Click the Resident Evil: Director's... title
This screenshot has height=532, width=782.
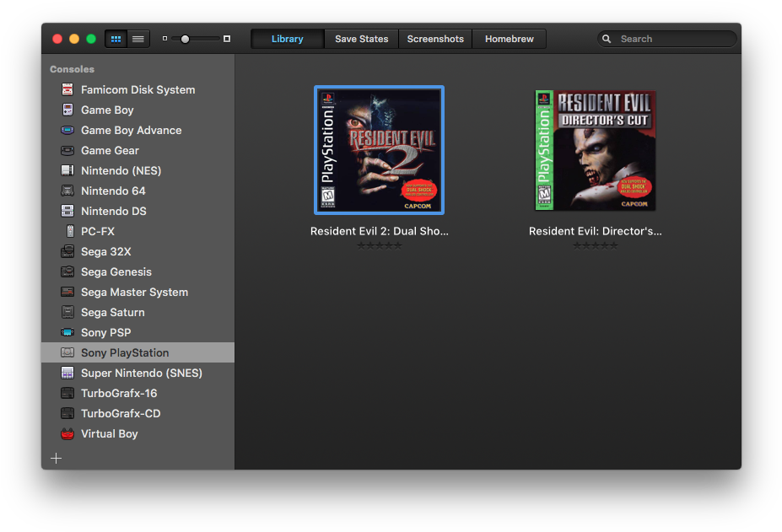pos(596,231)
